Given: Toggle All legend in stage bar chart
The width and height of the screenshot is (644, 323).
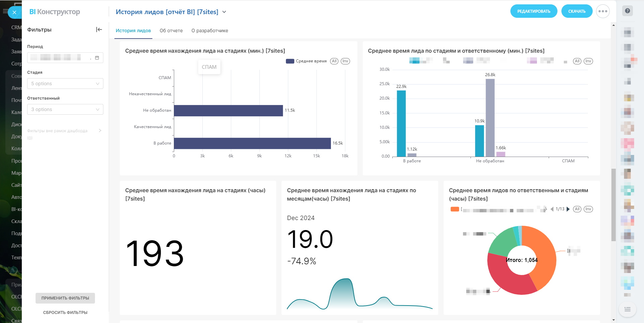Looking at the screenshot, I should tap(334, 61).
